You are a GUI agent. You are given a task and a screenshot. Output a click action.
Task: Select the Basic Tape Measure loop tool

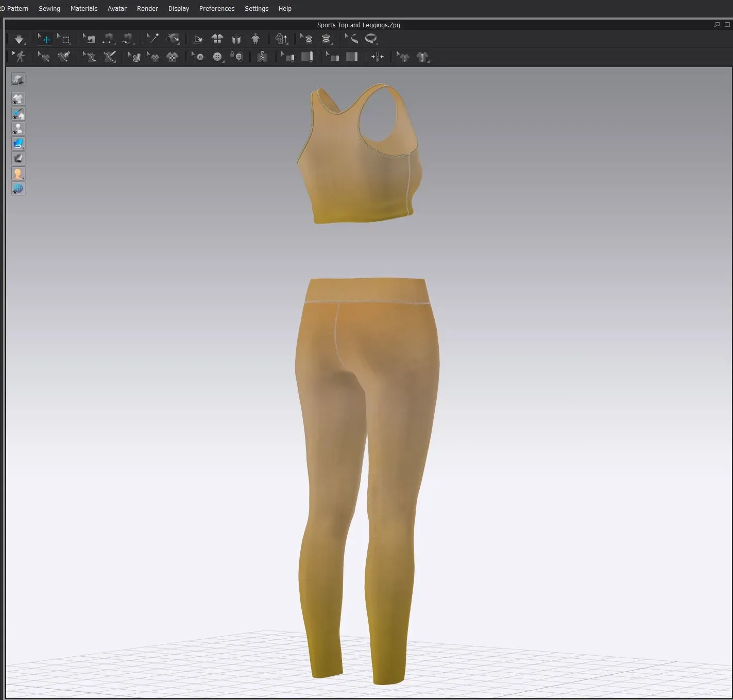coord(371,39)
